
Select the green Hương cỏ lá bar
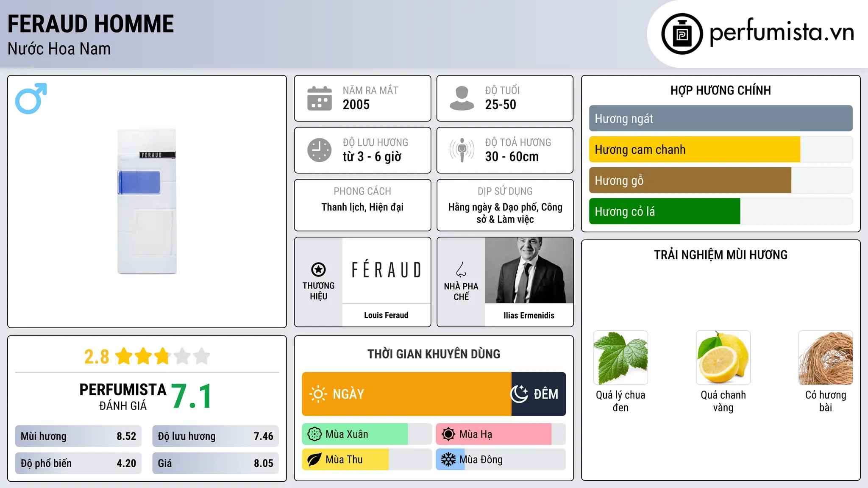tap(665, 211)
